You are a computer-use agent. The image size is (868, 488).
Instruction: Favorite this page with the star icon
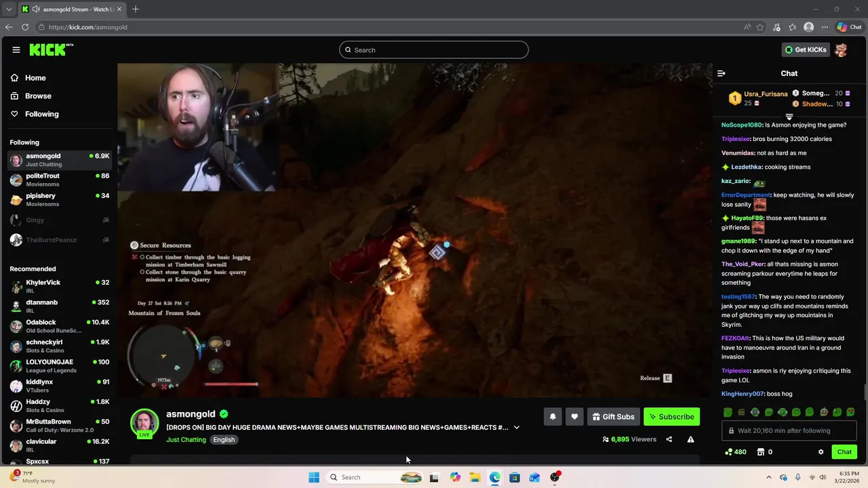click(x=760, y=27)
